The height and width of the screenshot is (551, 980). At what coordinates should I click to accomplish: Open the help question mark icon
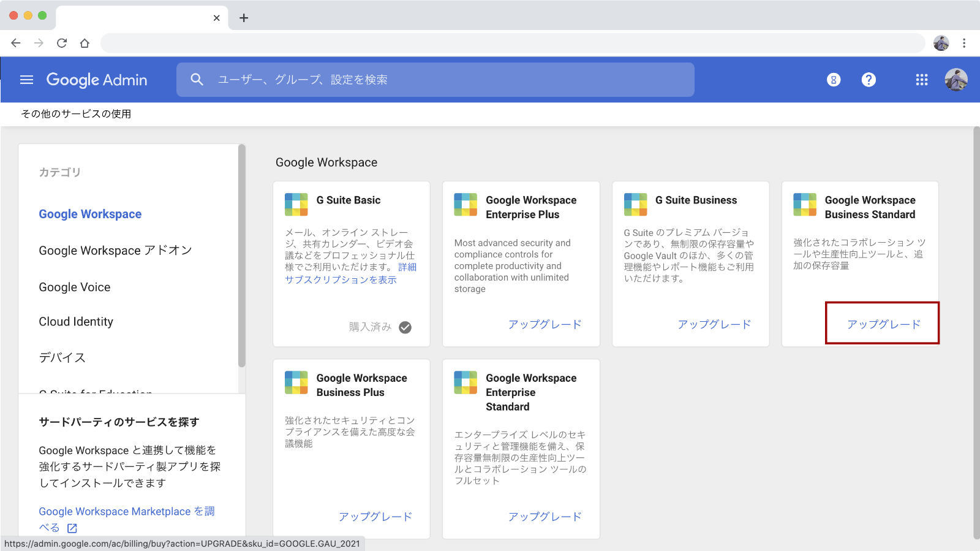click(869, 80)
